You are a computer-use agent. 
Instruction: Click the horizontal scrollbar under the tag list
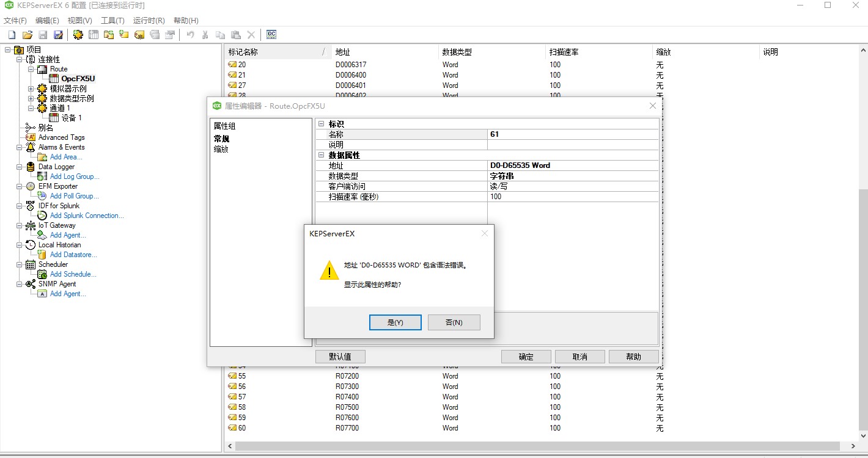538,446
